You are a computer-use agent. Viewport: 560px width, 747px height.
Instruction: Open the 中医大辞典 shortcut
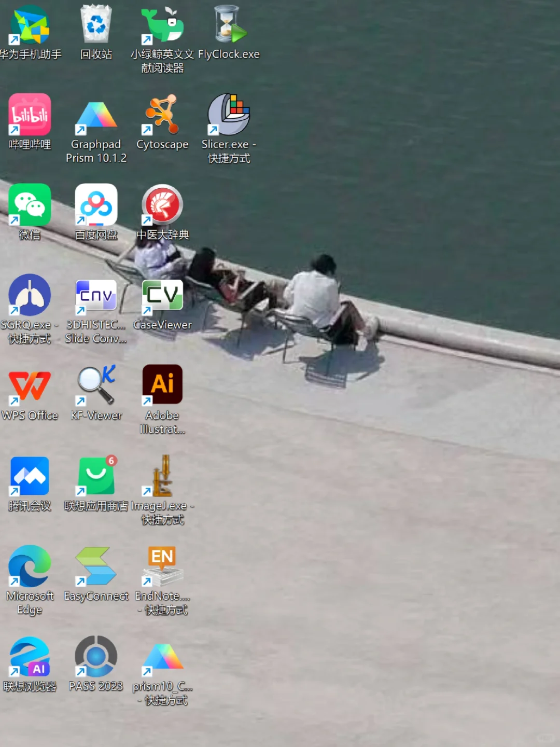(162, 205)
